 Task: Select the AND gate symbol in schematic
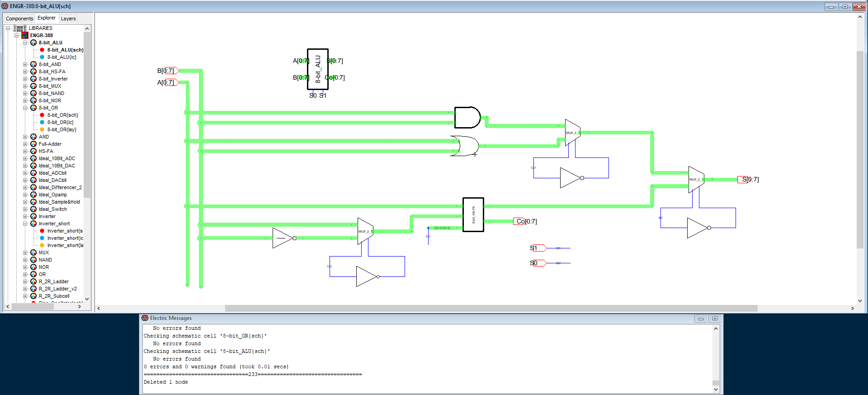click(x=467, y=118)
